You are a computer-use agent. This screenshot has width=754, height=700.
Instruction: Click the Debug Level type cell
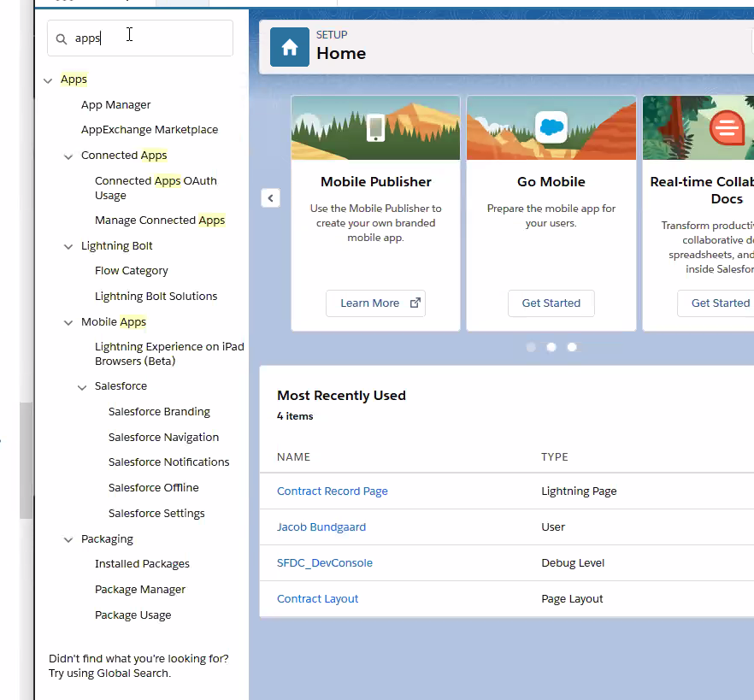coord(573,563)
